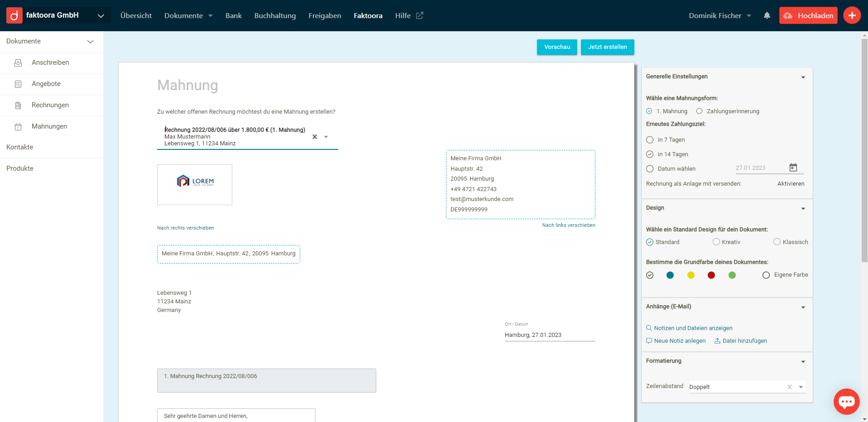This screenshot has height=422, width=868.
Task: Click the Angebote sidebar icon
Action: point(18,84)
